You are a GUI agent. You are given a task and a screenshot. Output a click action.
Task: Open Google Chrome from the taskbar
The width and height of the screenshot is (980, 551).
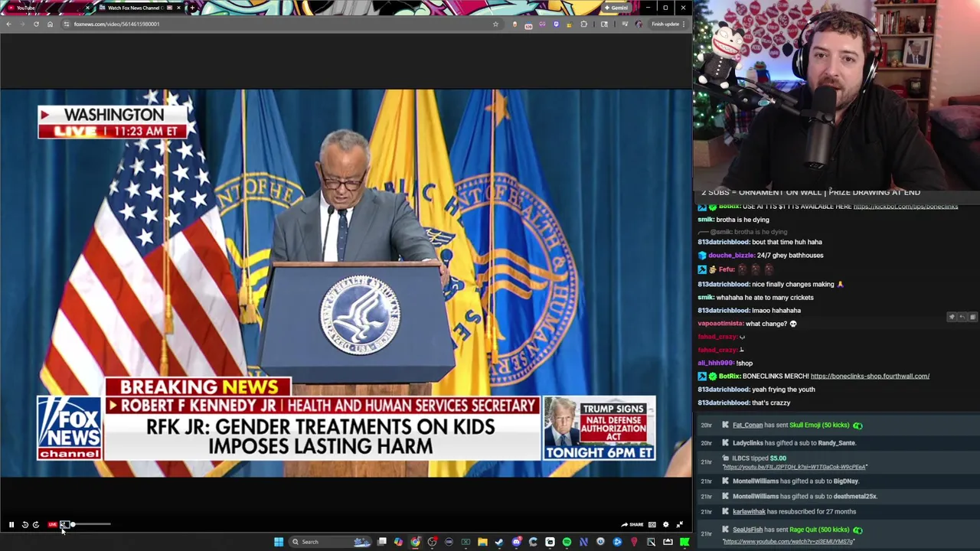pos(415,542)
